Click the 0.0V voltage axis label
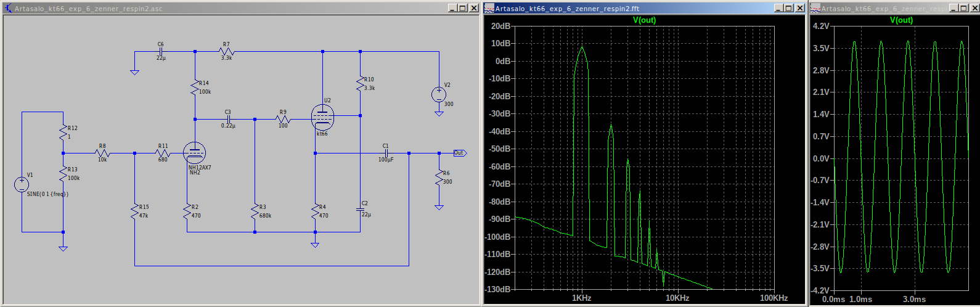Viewport: 980px width, 307px height. (822, 158)
